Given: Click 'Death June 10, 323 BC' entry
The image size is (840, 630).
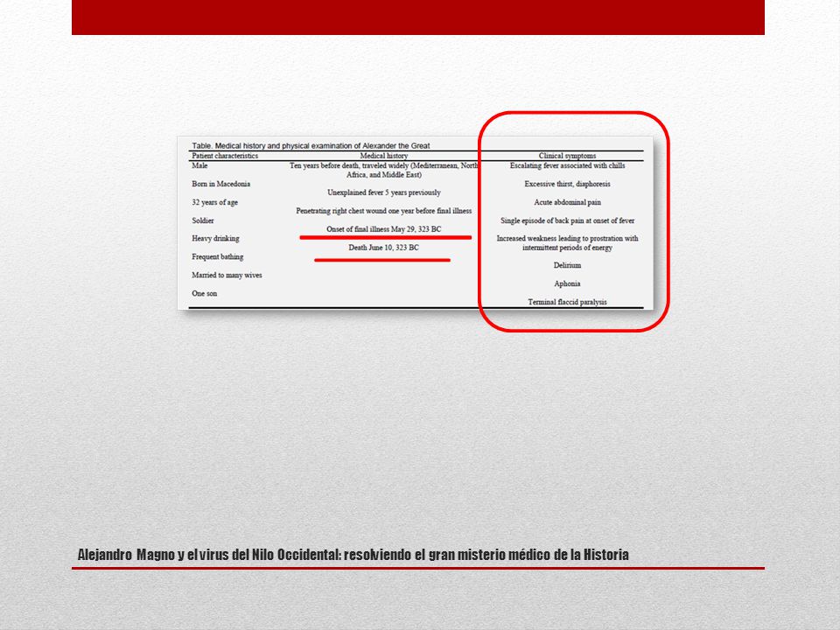Looking at the screenshot, I should (x=383, y=248).
